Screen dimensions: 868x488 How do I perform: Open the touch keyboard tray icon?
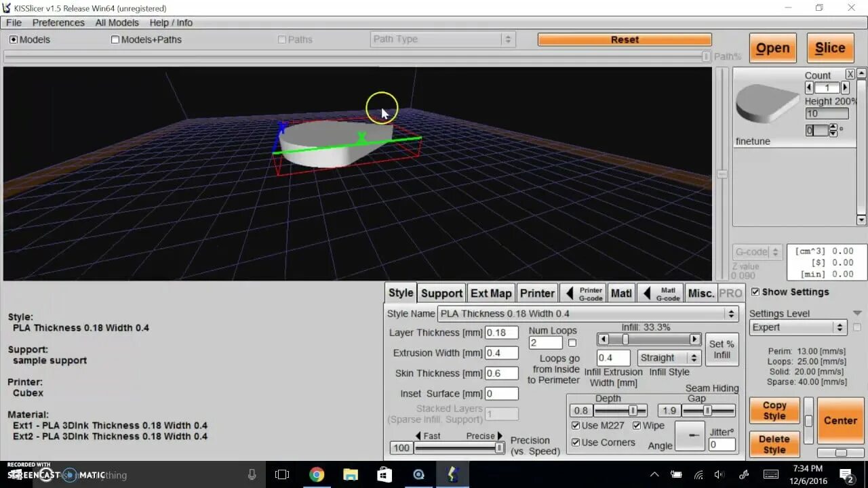point(771,474)
